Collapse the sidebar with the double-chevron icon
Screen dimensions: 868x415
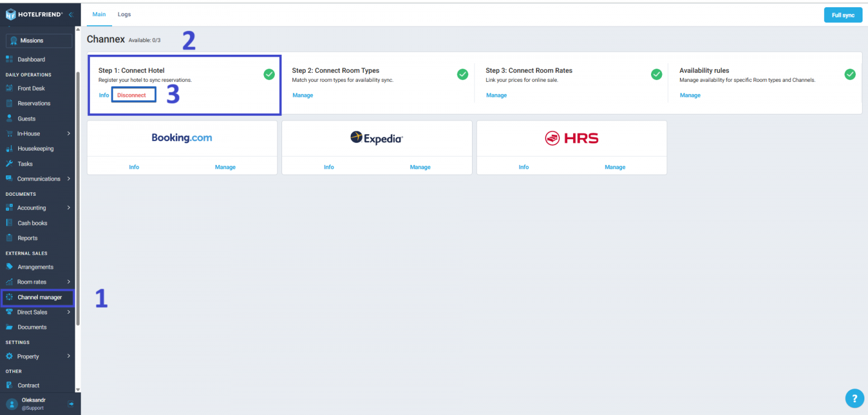pos(71,14)
